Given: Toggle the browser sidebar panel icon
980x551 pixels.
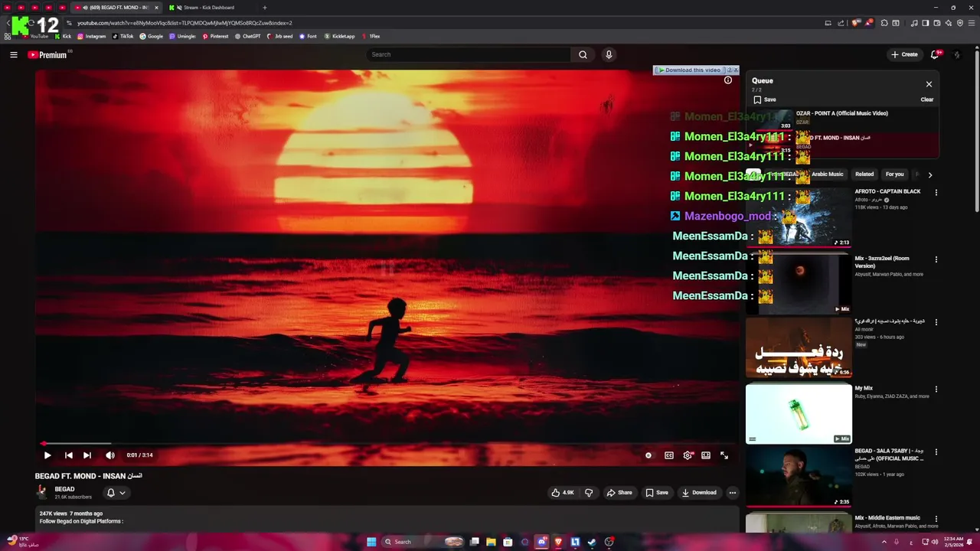Looking at the screenshot, I should click(925, 23).
